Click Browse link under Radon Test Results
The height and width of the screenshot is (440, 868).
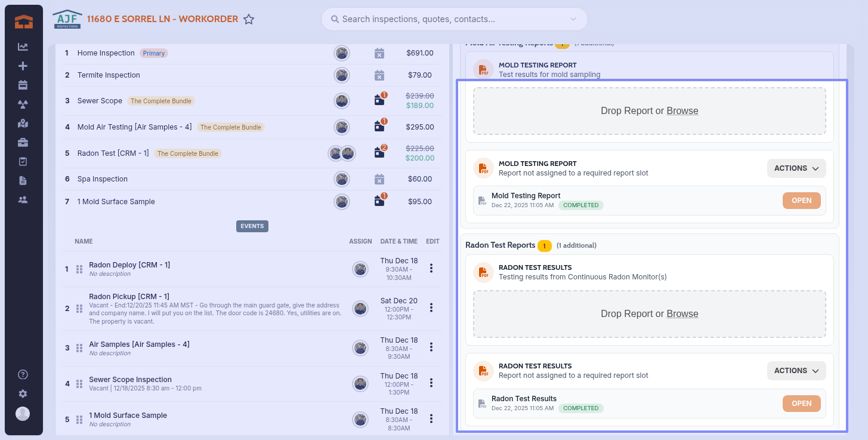[x=682, y=314]
